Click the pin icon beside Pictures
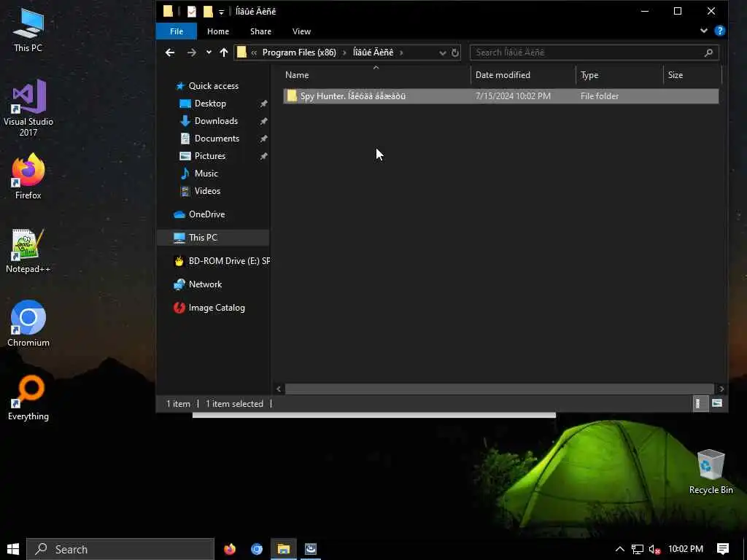 [x=263, y=157]
